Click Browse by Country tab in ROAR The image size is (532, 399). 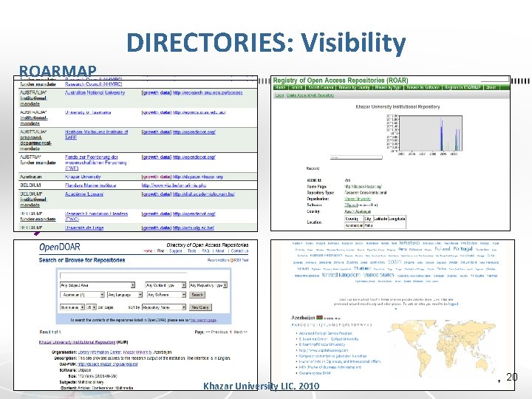(354, 87)
